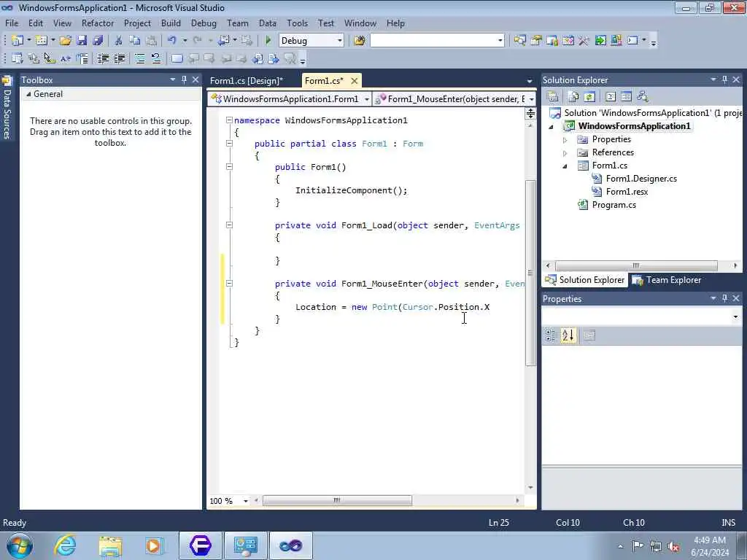The image size is (747, 560).
Task: Undo the last edit
Action: 171,41
